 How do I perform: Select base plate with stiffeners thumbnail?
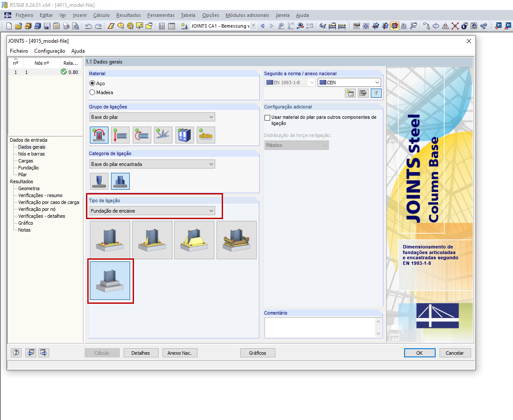pyautogui.click(x=152, y=240)
